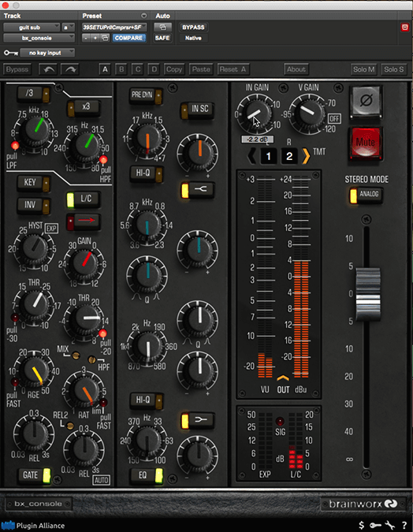
Task: Click the key input key icon
Action: (x=11, y=53)
